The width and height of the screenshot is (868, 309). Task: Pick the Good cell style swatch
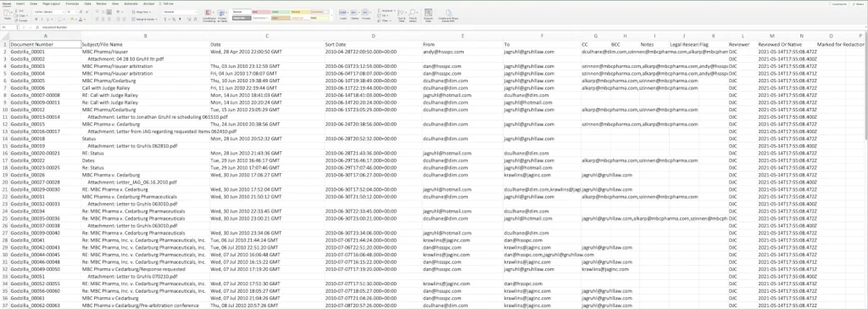click(x=279, y=11)
